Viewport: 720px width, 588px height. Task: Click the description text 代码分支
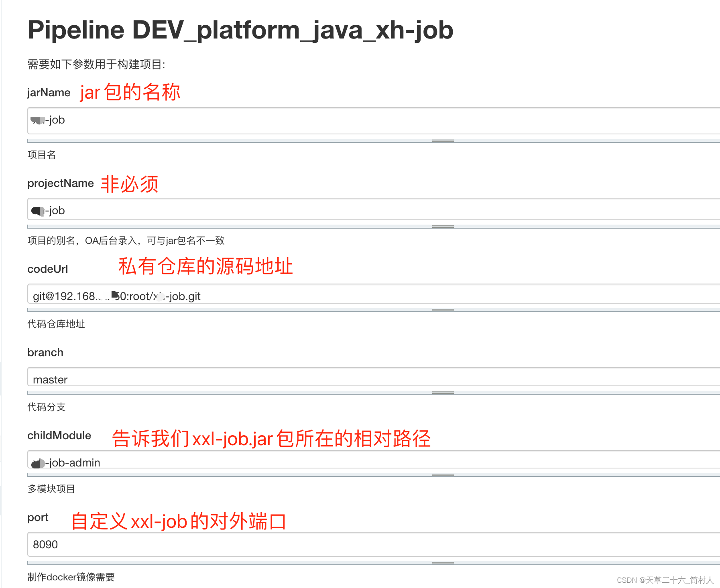(47, 407)
